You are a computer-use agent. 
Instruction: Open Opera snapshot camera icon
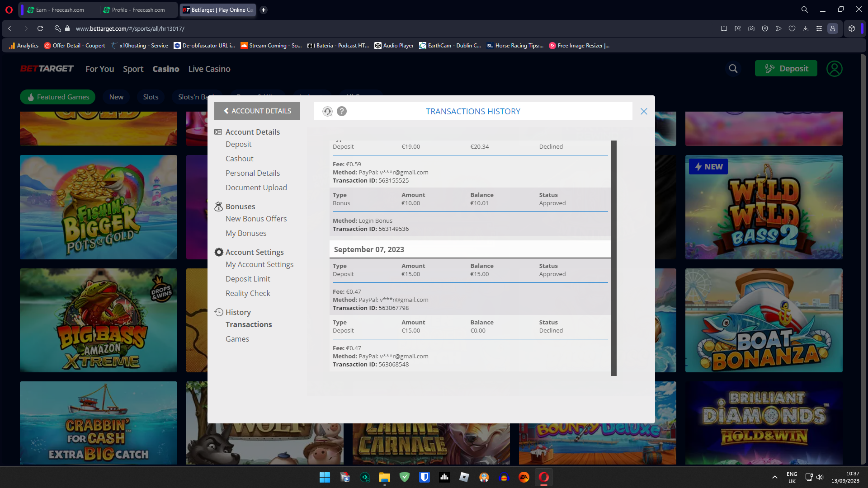(751, 28)
